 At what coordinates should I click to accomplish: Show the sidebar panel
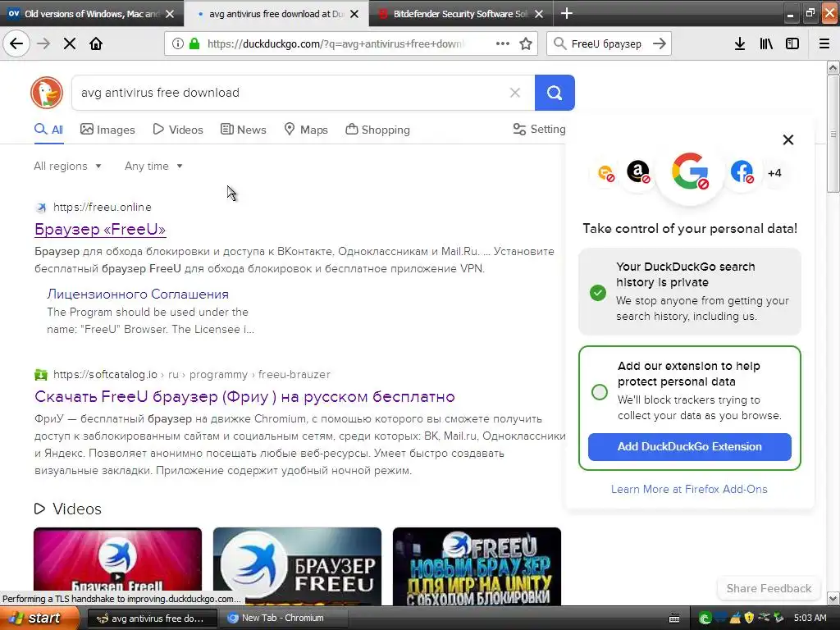[x=792, y=43]
